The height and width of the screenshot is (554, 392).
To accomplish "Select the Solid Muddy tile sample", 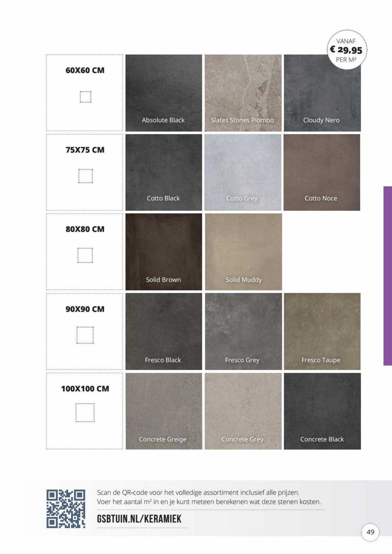I will [x=243, y=252].
